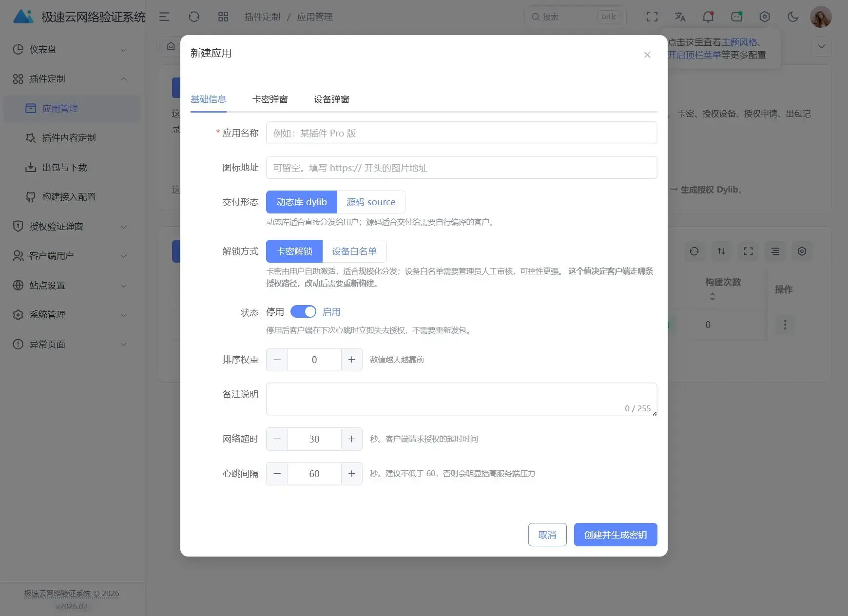Screen dimensions: 848x616
Task: Decrease the 心跳间隔 value with minus
Action: click(x=277, y=474)
